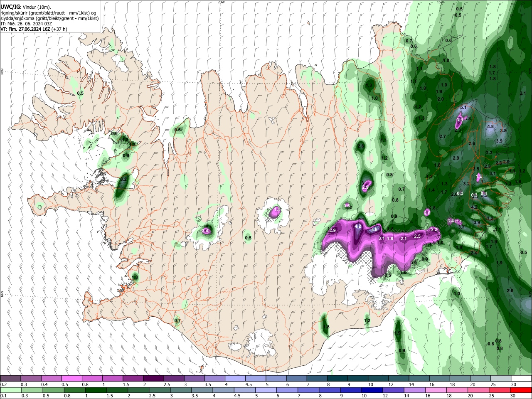Screen dimensions: 532x399
Task: Click the top-row legend swatch for 12–14
Action: click(x=399, y=379)
